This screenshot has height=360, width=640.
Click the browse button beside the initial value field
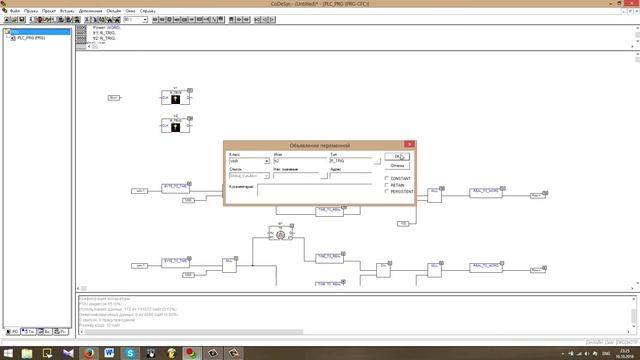coord(324,176)
